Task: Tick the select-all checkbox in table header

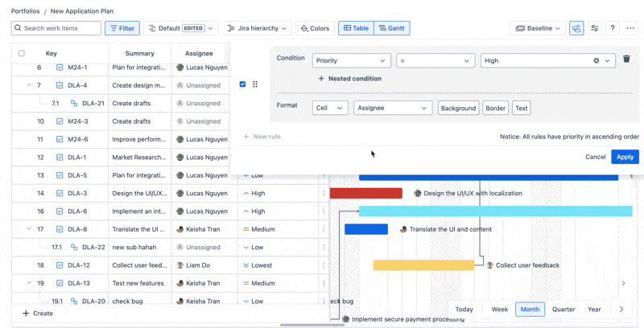Action: point(22,54)
